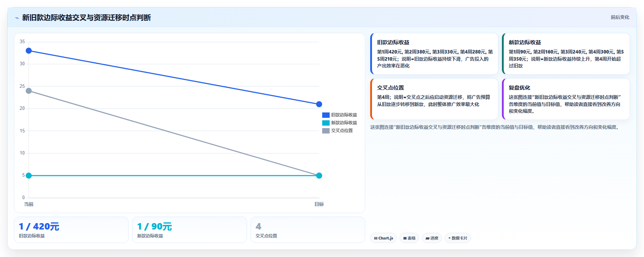Click the y-axis value 20
This screenshot has height=257, width=644.
coord(22,109)
